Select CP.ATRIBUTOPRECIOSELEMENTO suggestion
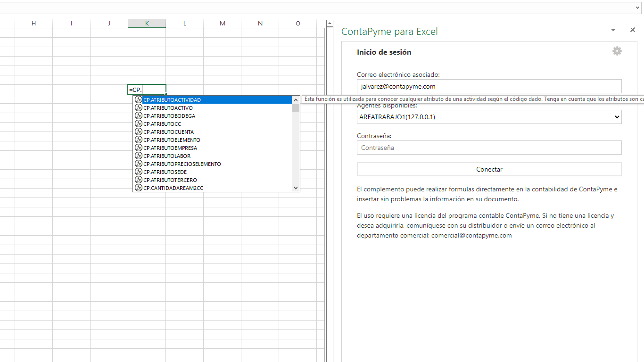The width and height of the screenshot is (644, 362). pyautogui.click(x=213, y=164)
